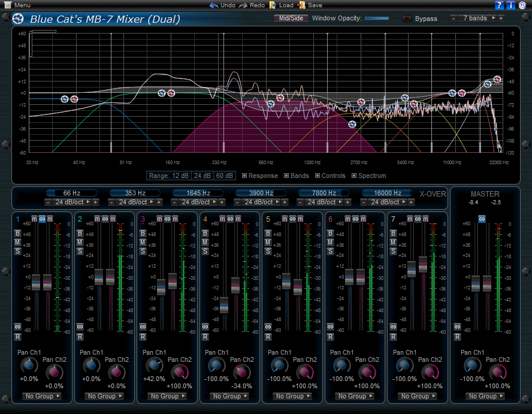Select the 60 dB range
The width and height of the screenshot is (532, 414).
pos(225,176)
